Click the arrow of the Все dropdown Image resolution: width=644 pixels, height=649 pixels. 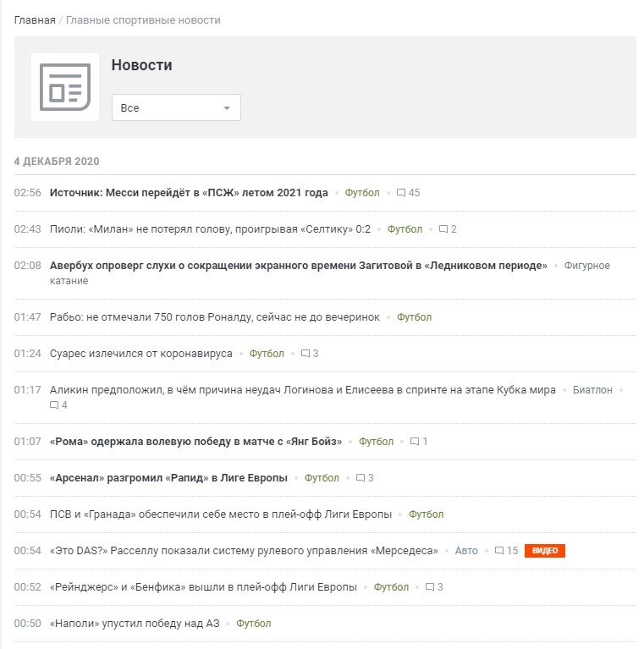click(227, 108)
